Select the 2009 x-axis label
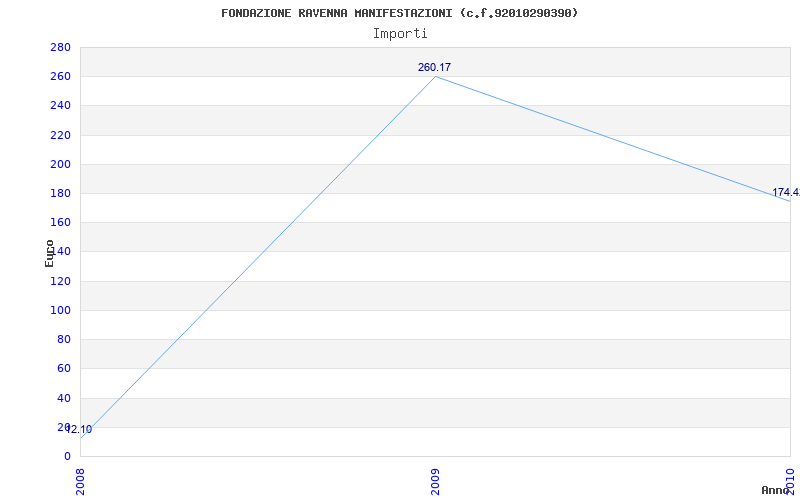 pos(435,482)
